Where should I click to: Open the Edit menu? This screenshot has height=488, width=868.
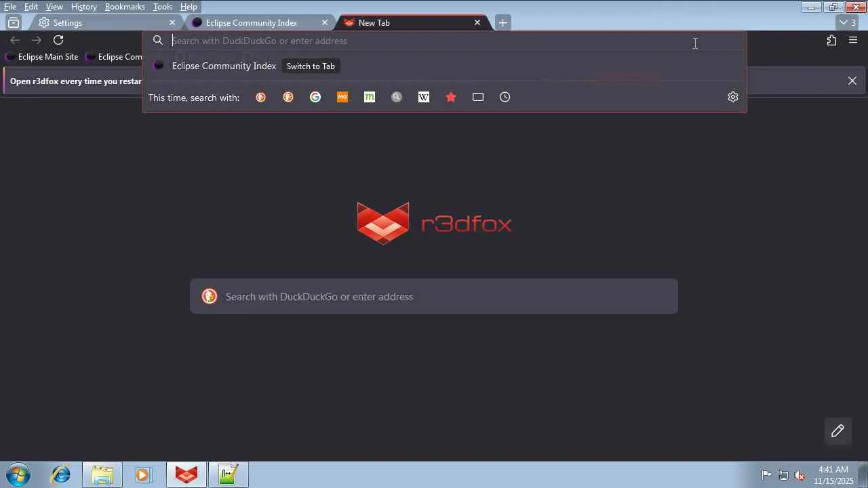31,7
